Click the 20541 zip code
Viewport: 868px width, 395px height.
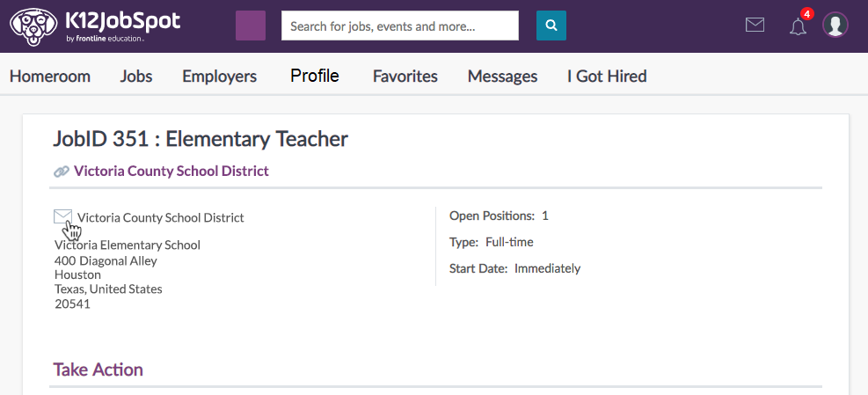pos(72,304)
